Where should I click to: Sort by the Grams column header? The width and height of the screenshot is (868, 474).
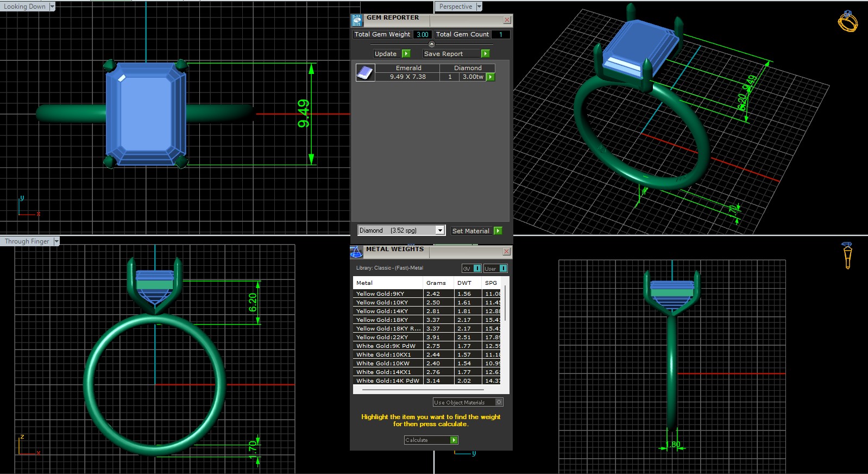[x=436, y=283]
